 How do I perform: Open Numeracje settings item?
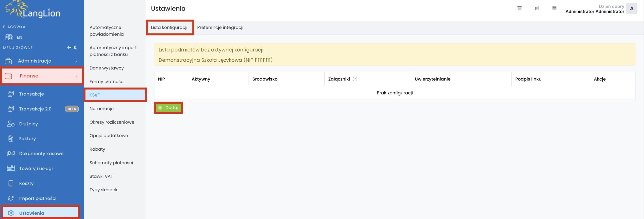101,109
